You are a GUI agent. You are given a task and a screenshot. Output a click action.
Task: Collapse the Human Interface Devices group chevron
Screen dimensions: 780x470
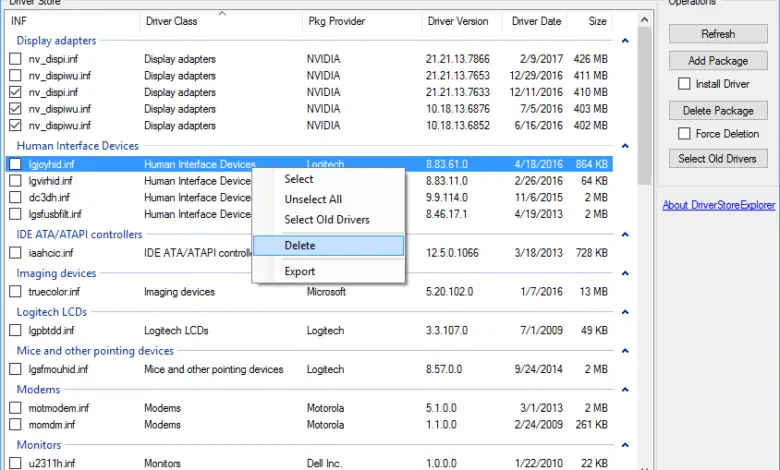click(x=625, y=146)
